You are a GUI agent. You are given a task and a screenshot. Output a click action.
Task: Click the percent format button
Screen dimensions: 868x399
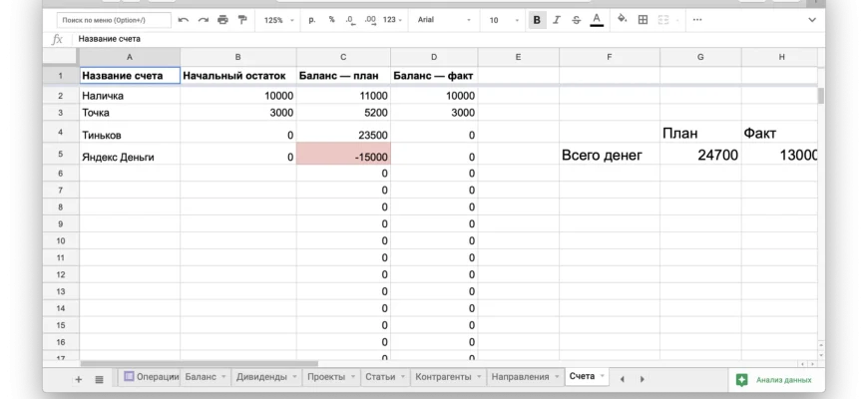coord(331,20)
